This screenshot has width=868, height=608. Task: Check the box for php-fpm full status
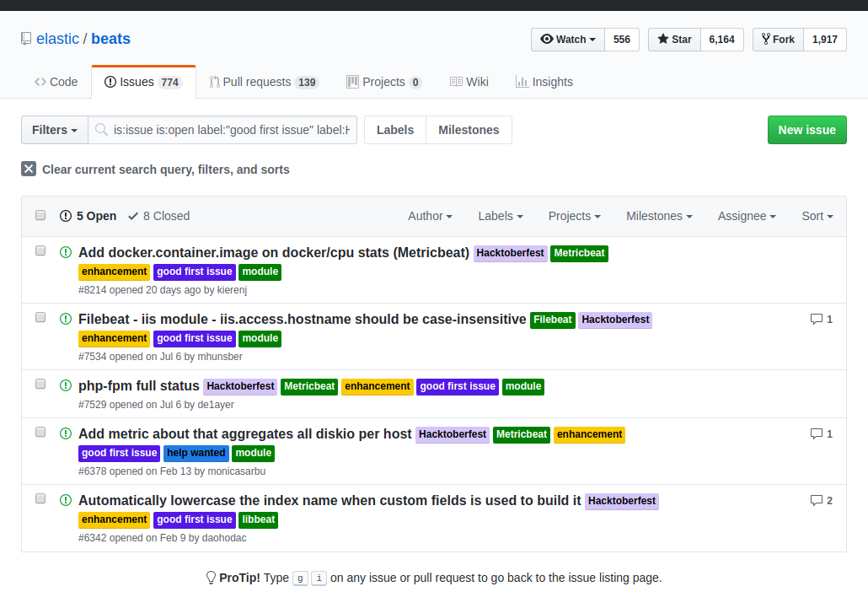40,384
